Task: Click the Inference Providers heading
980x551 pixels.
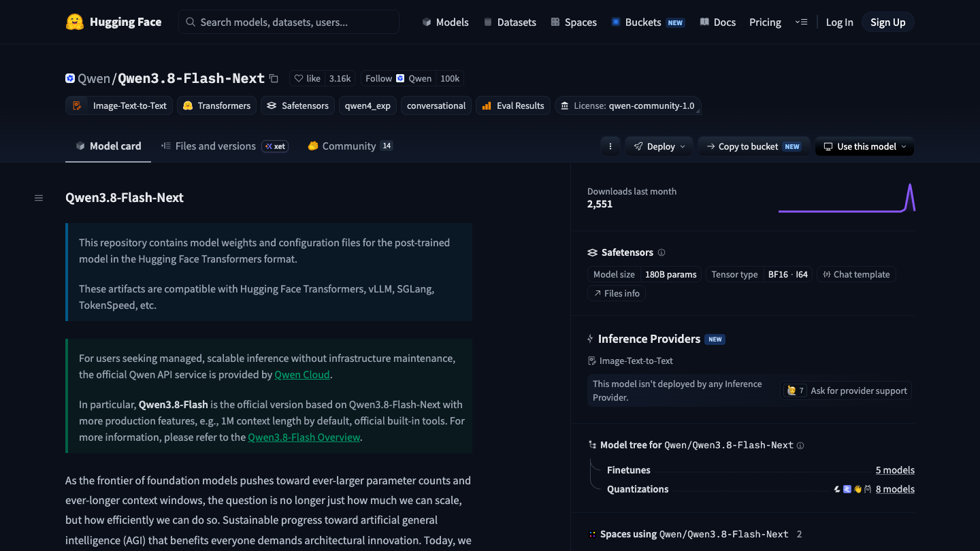Action: pos(649,339)
